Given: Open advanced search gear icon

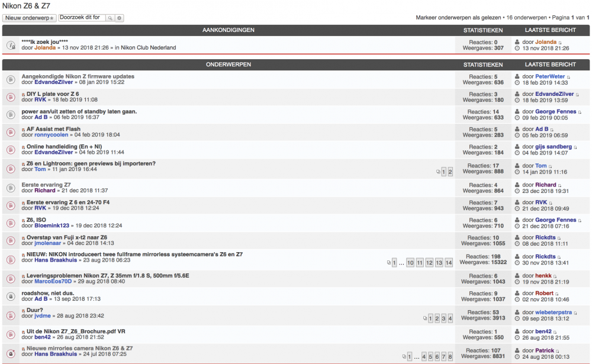Looking at the screenshot, I should (120, 18).
